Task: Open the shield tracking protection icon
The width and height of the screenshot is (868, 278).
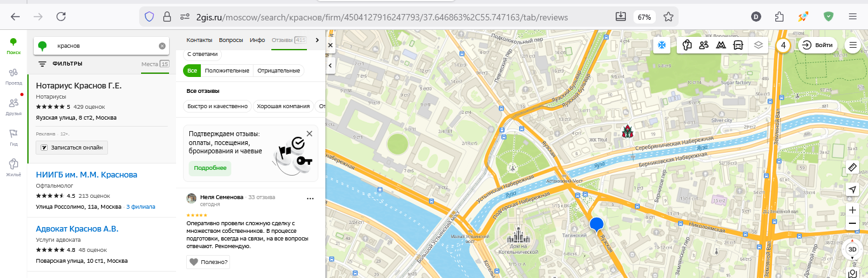Action: click(x=149, y=17)
